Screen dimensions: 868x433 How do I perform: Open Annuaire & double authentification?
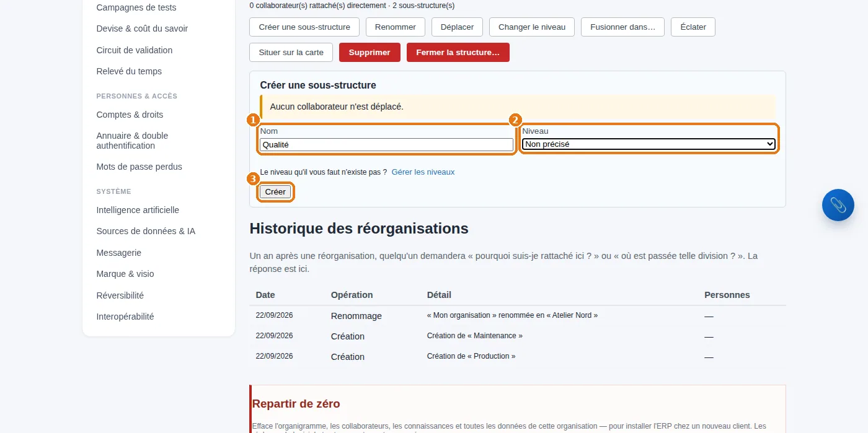point(132,141)
